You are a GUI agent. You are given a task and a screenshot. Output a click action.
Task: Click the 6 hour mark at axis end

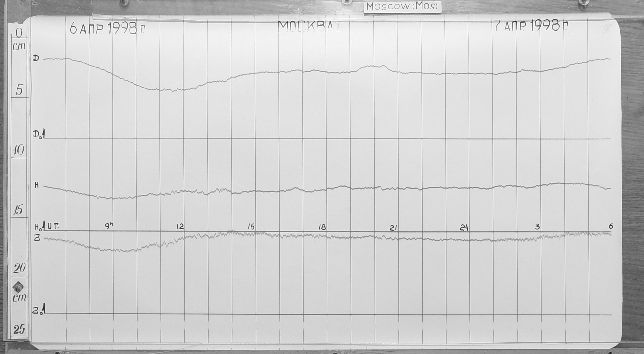tap(611, 226)
